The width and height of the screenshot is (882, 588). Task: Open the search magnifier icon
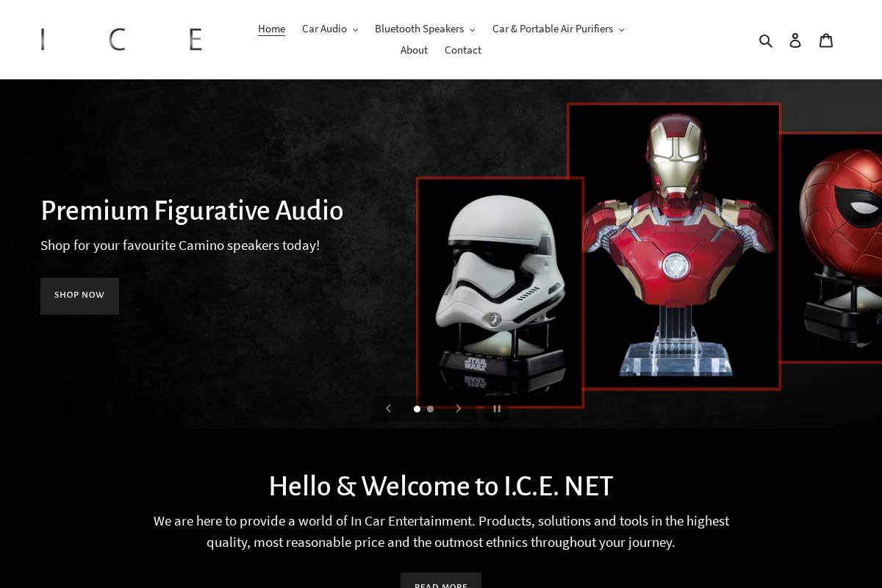(766, 40)
